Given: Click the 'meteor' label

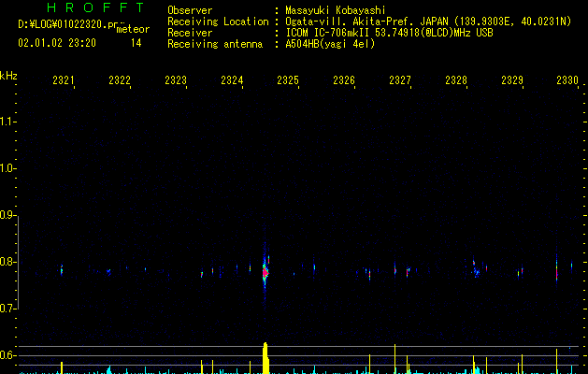Looking at the screenshot, I should (133, 29).
